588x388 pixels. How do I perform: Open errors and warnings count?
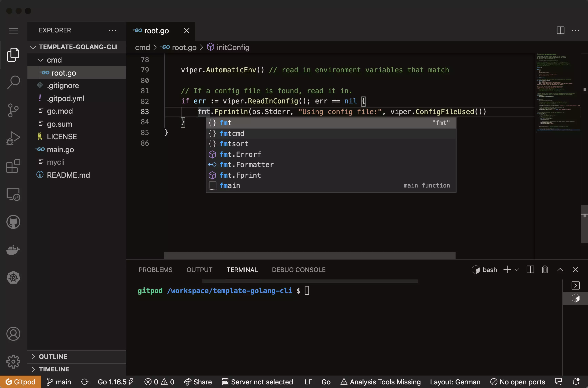tap(159, 382)
